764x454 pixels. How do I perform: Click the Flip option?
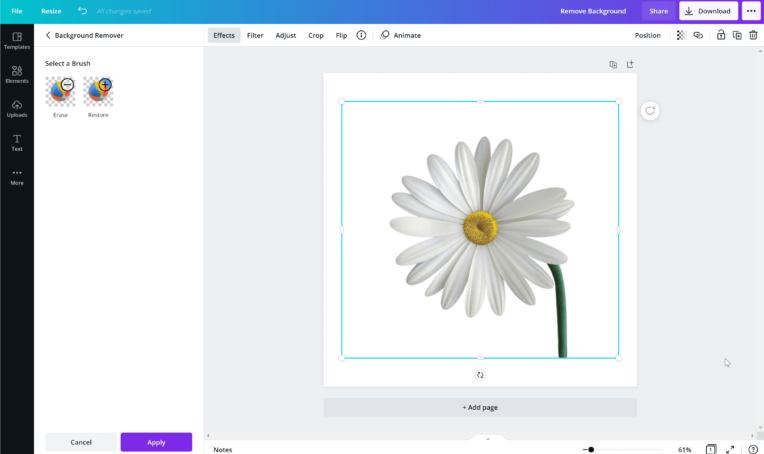pos(341,35)
